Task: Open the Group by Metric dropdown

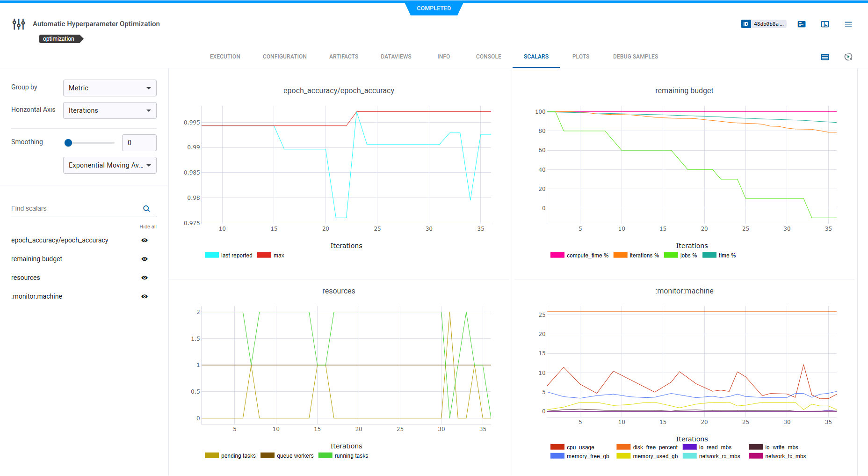Action: tap(110, 88)
